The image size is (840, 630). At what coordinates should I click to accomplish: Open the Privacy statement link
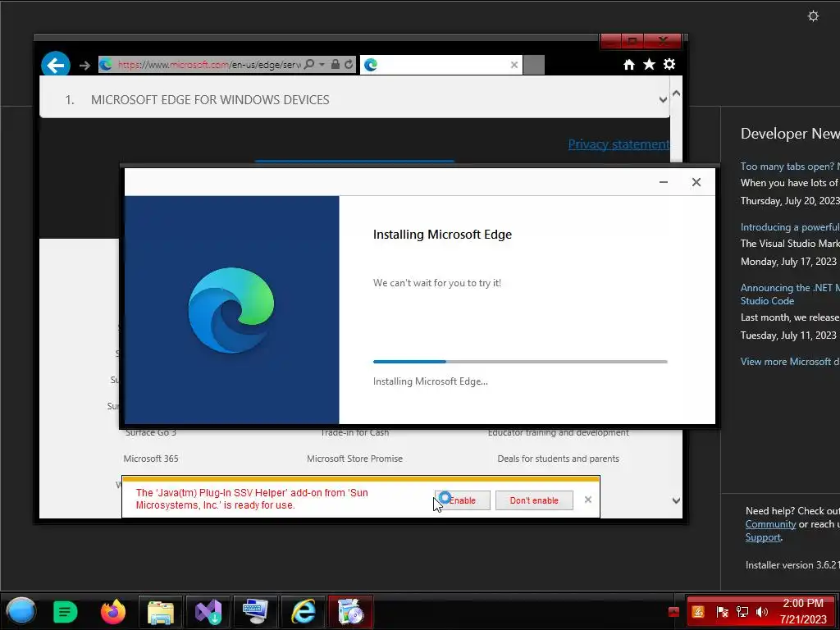619,144
